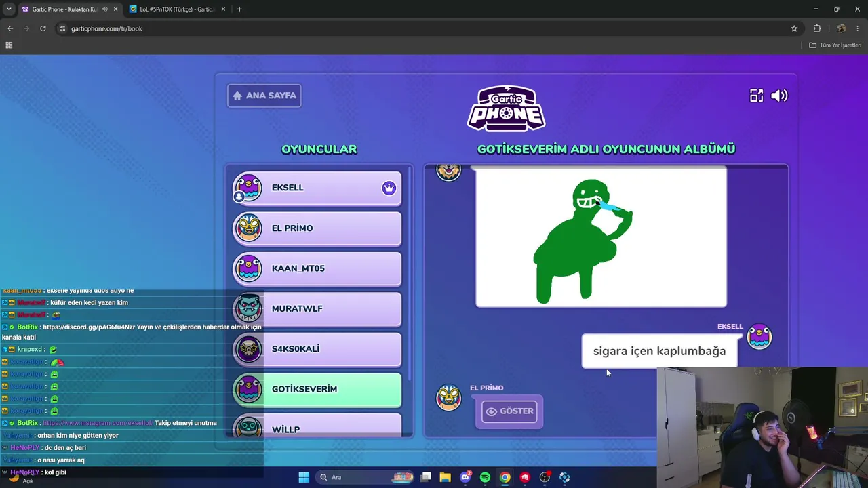Open the Chrome profile menu
868x488 pixels.
842,28
